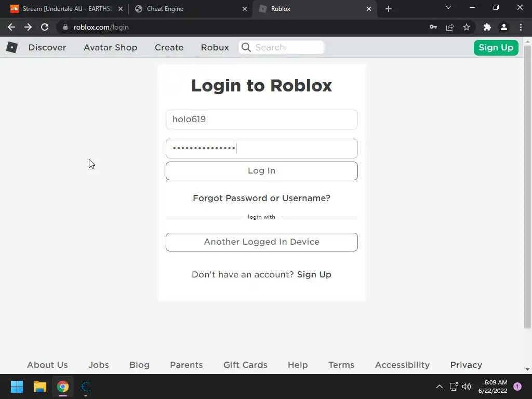Open the Accessibility footer link

[402, 365]
